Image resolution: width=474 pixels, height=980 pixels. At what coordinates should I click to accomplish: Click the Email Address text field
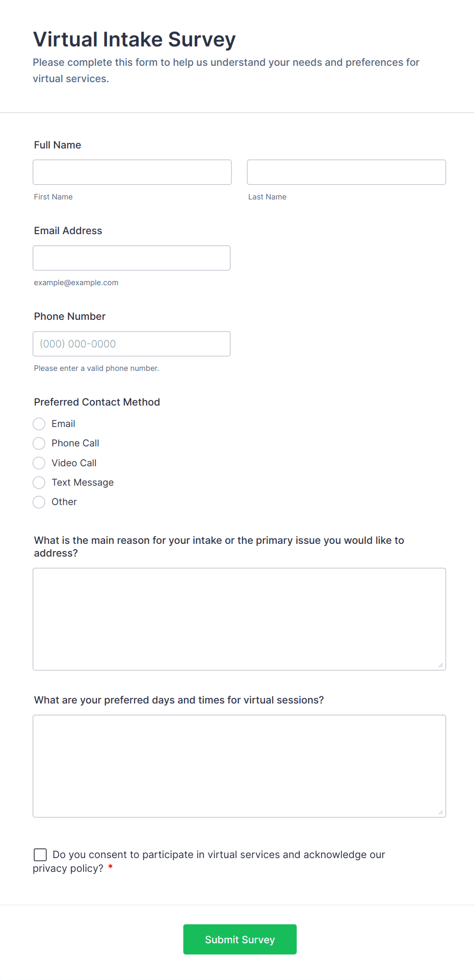pyautogui.click(x=131, y=258)
